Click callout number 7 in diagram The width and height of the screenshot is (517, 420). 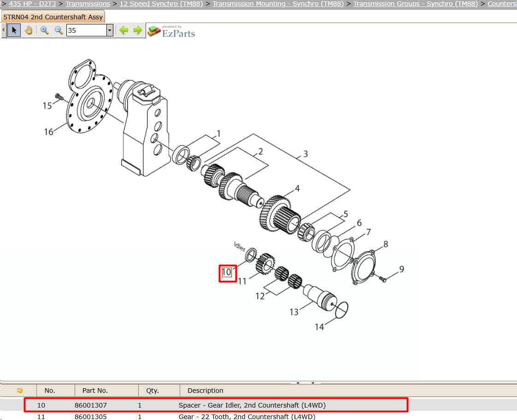369,232
